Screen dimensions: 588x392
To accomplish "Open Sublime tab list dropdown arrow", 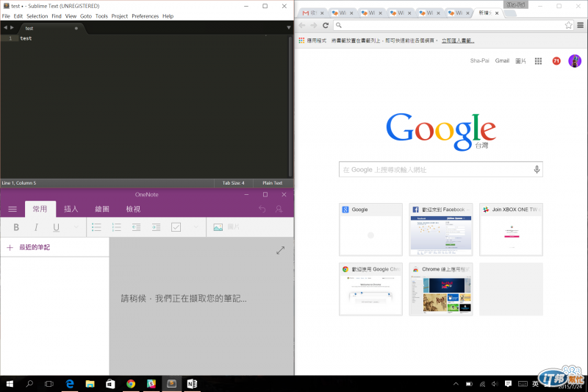I will coord(288,27).
